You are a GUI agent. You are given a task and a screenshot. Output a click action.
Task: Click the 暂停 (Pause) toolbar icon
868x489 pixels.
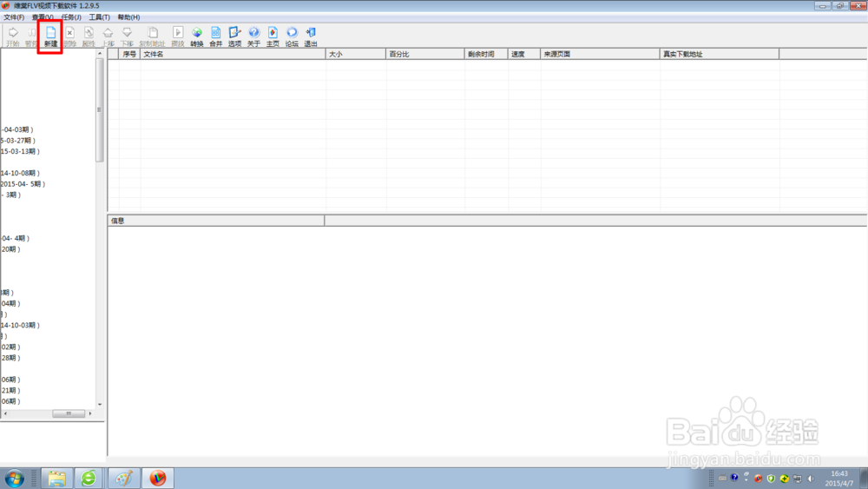31,36
